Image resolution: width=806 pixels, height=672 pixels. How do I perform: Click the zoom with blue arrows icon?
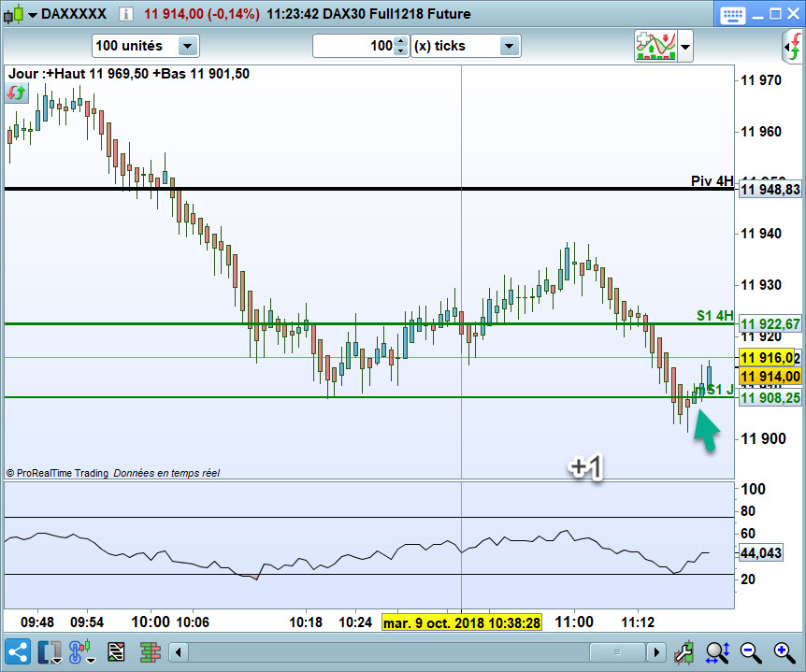(717, 652)
